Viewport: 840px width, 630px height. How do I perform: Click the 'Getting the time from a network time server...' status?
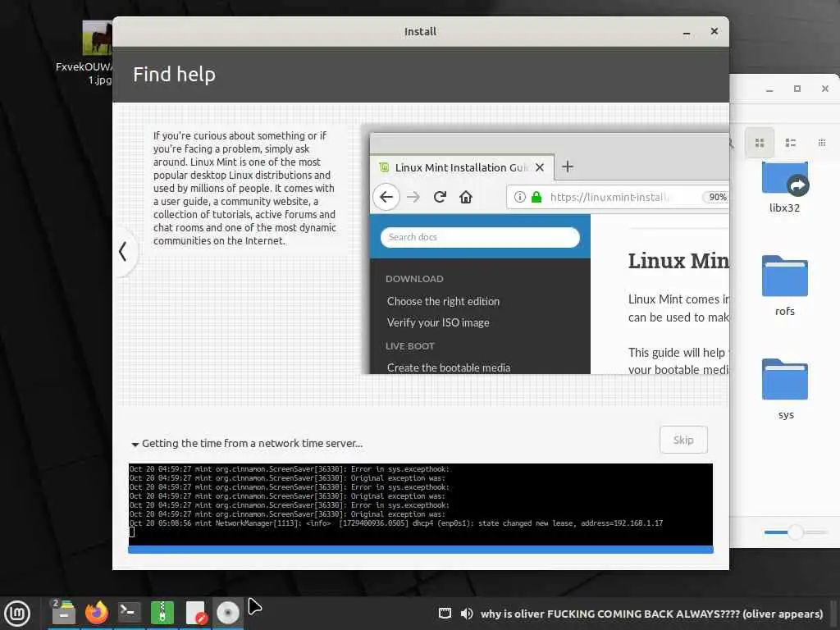click(x=253, y=444)
